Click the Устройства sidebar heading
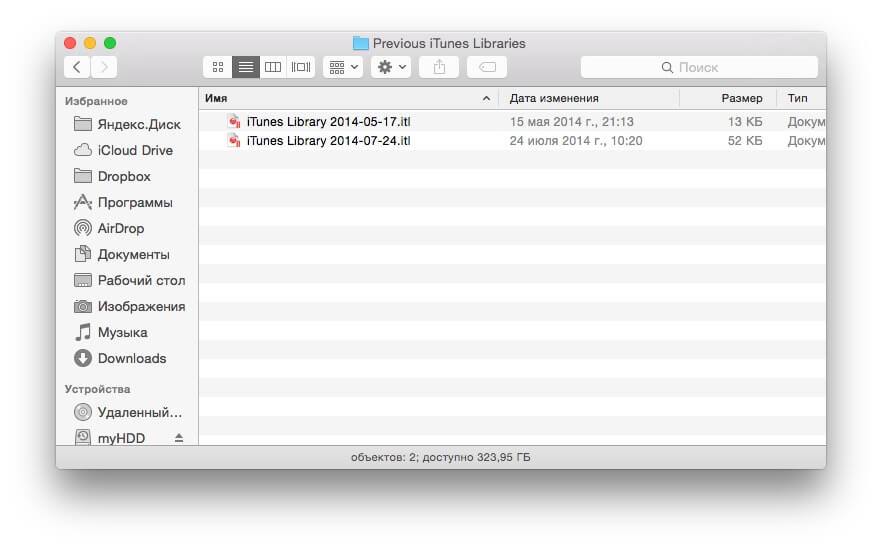The height and width of the screenshot is (549, 882). (x=97, y=389)
